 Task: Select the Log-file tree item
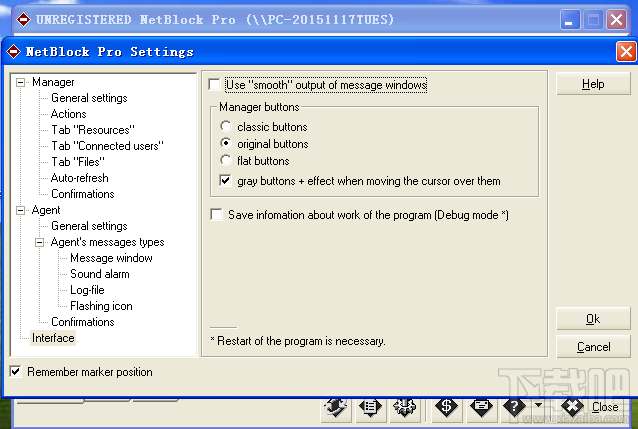[x=87, y=290]
